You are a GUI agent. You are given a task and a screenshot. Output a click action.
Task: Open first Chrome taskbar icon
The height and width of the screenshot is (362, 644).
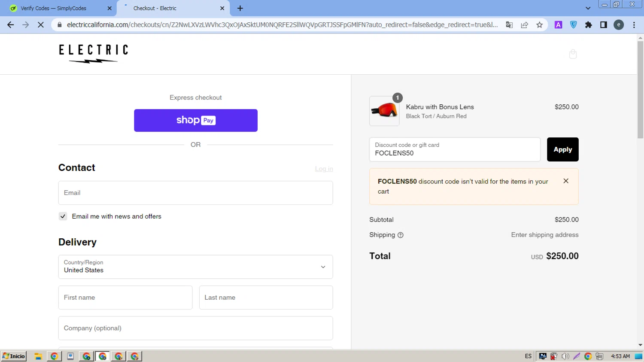[x=54, y=356]
